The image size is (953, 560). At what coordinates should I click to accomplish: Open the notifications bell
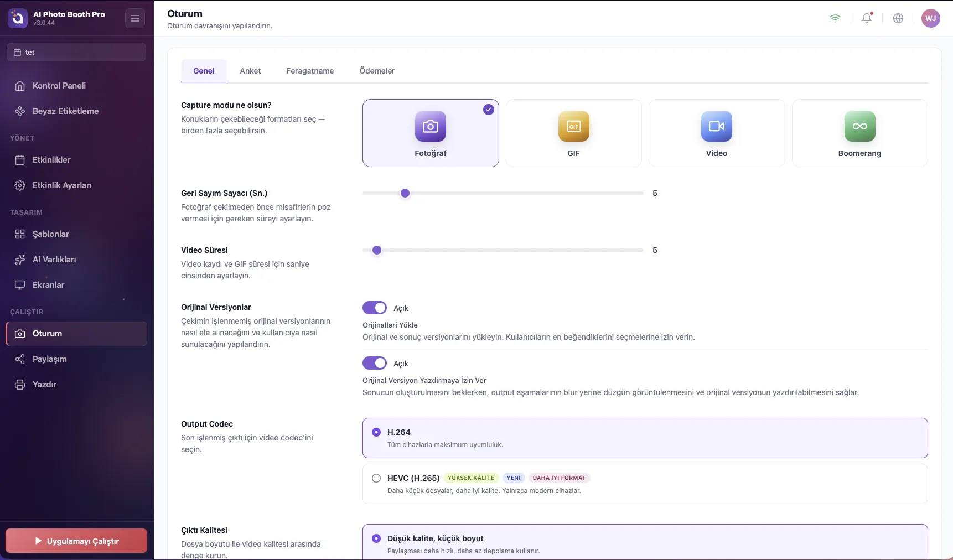tap(867, 18)
